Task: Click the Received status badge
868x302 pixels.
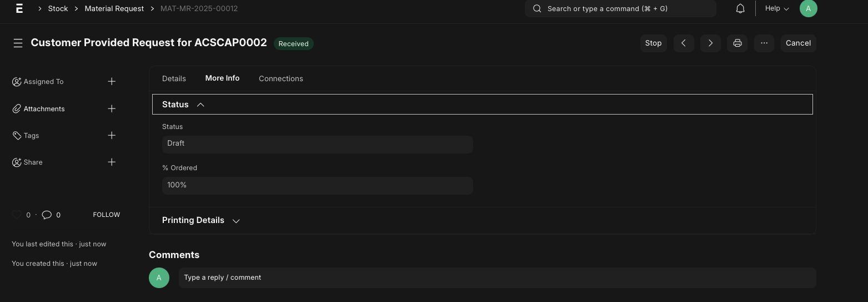Action: coord(293,43)
